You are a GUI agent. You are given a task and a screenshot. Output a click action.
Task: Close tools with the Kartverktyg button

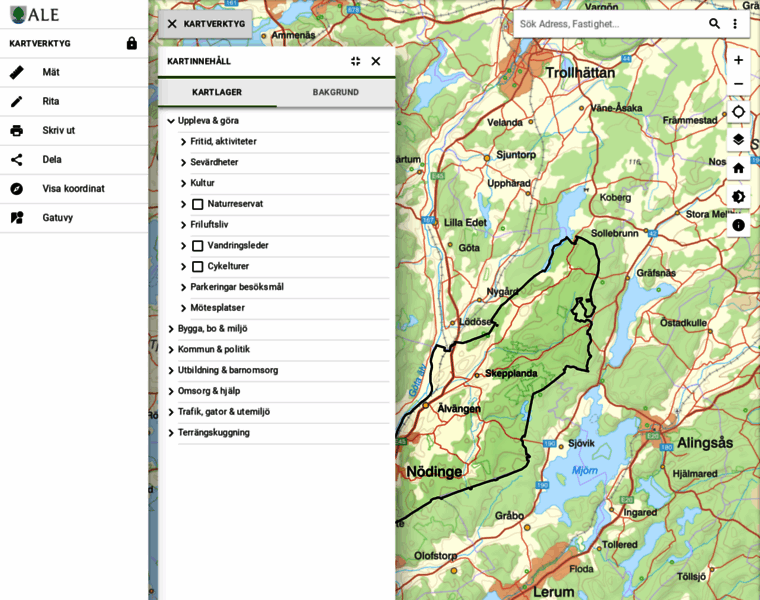206,24
